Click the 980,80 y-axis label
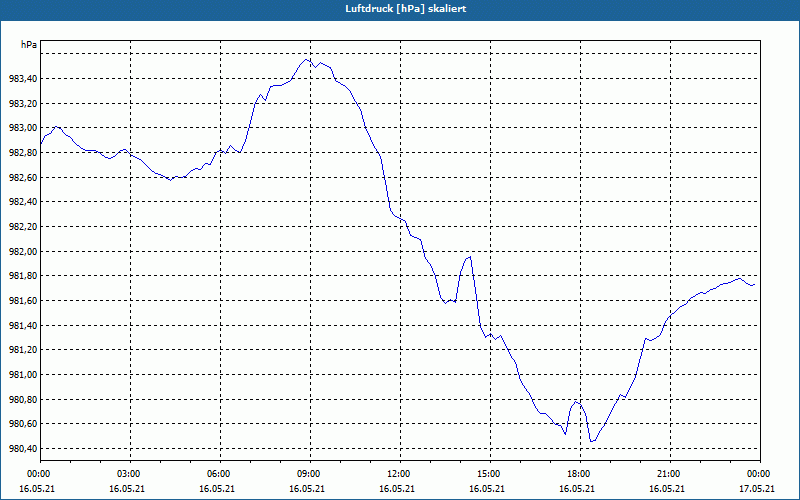The height and width of the screenshot is (500, 800). (22, 399)
